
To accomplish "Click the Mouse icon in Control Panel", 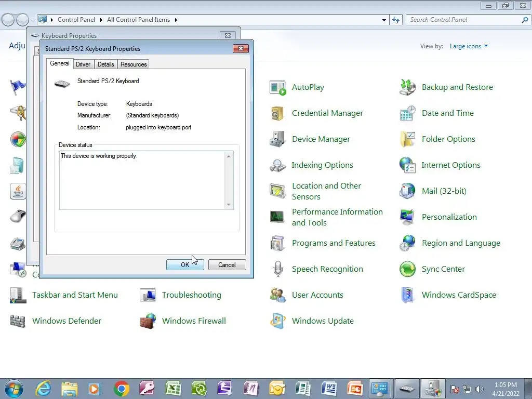I will pos(18,216).
